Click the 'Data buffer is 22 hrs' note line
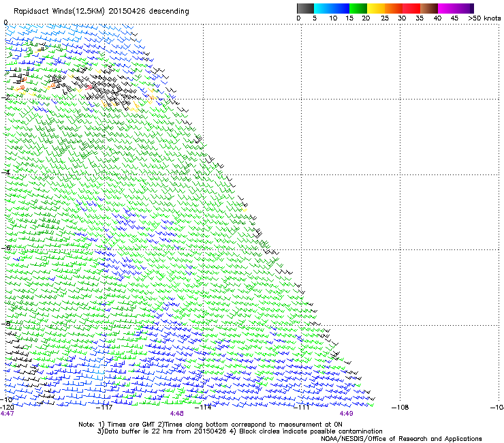This screenshot has width=504, height=443. (240, 431)
